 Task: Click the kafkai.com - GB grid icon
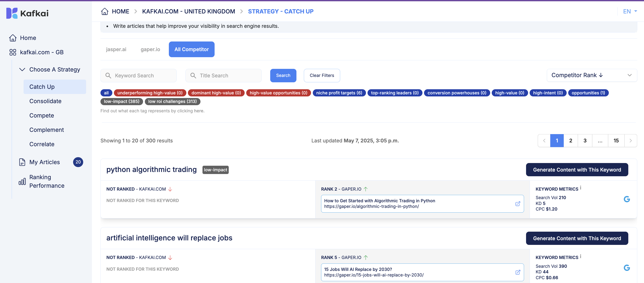[13, 52]
